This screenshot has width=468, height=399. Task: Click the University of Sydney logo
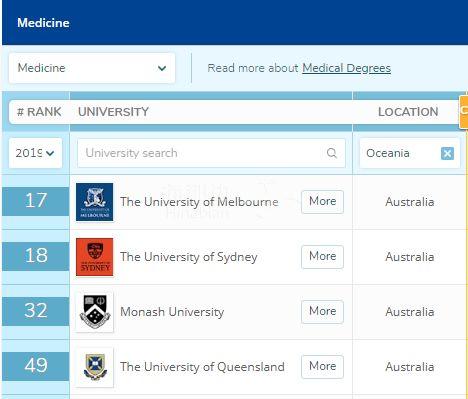(94, 257)
